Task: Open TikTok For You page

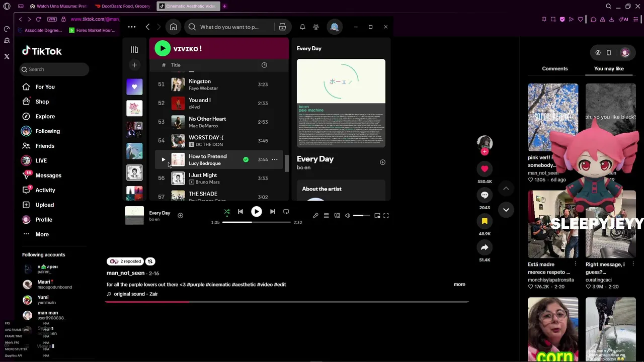Action: (45, 87)
